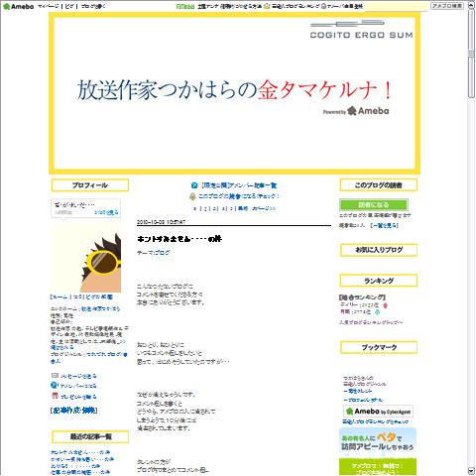Click the green label in the top bar

pos(184,6)
